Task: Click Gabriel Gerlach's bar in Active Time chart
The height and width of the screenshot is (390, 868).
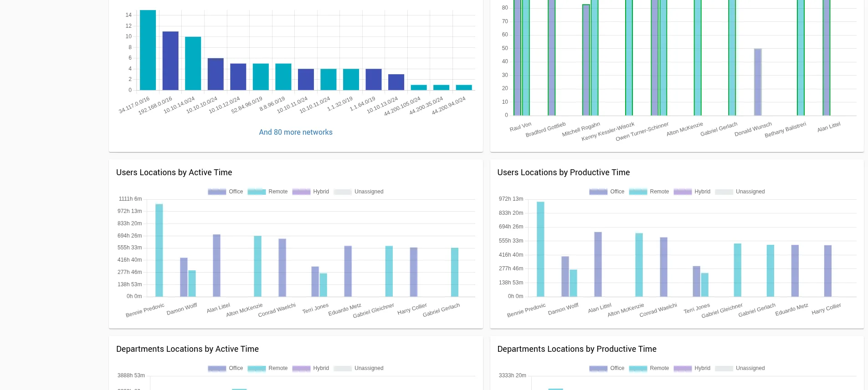Action: pos(454,272)
